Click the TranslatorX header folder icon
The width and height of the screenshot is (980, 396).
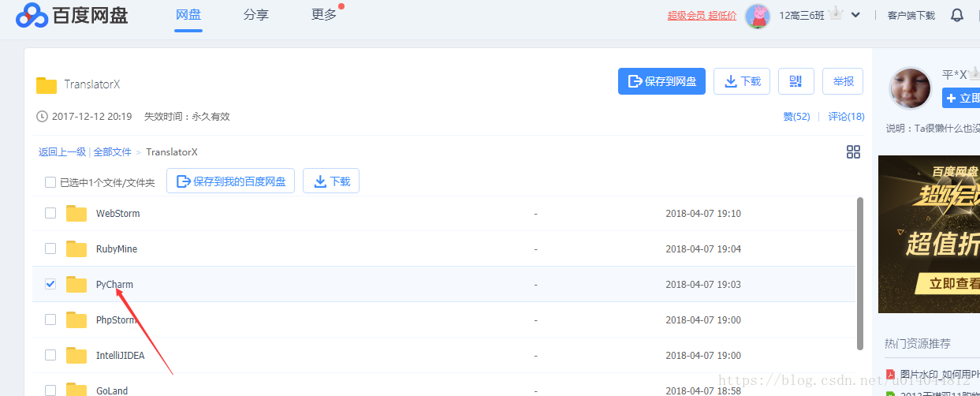click(x=47, y=84)
